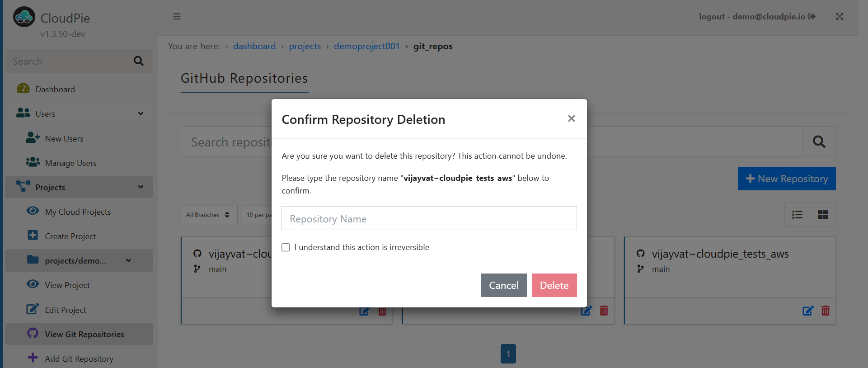Open the 10 per page dropdown
The width and height of the screenshot is (868, 368).
pos(257,215)
